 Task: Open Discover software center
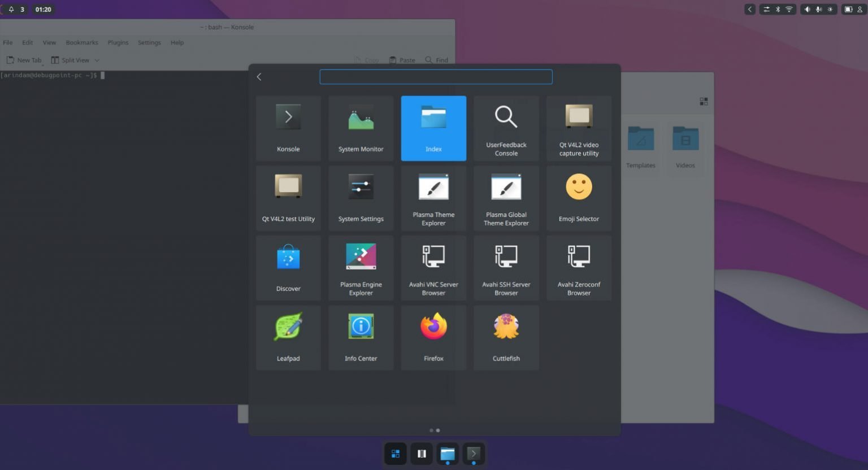(x=288, y=267)
